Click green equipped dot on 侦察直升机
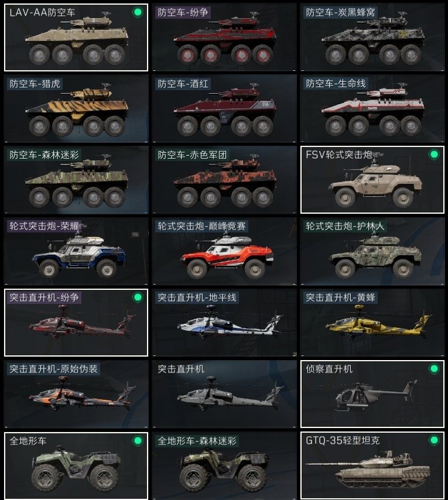The width and height of the screenshot is (448, 500). 433,369
